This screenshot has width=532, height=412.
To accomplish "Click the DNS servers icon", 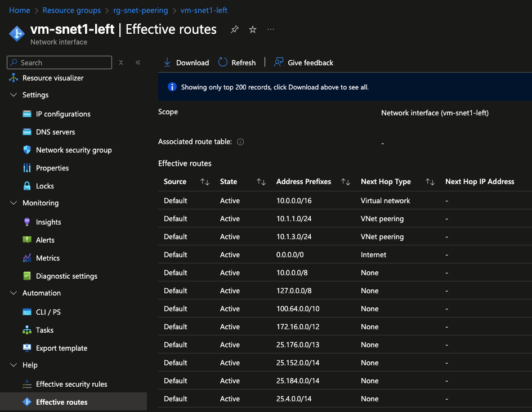I will pyautogui.click(x=27, y=132).
